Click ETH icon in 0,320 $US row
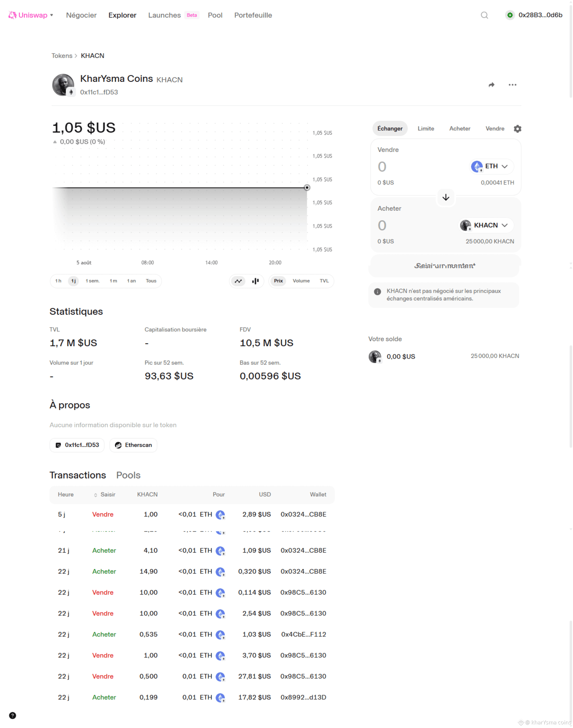The width and height of the screenshot is (573, 728). coord(220,572)
